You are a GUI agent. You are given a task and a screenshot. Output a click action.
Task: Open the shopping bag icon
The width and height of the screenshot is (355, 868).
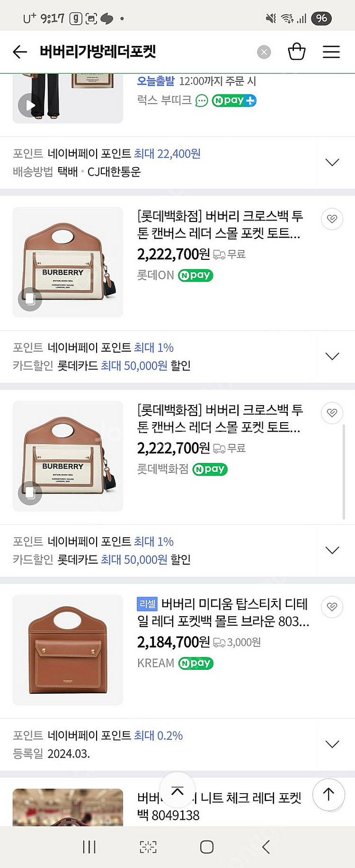pyautogui.click(x=297, y=52)
